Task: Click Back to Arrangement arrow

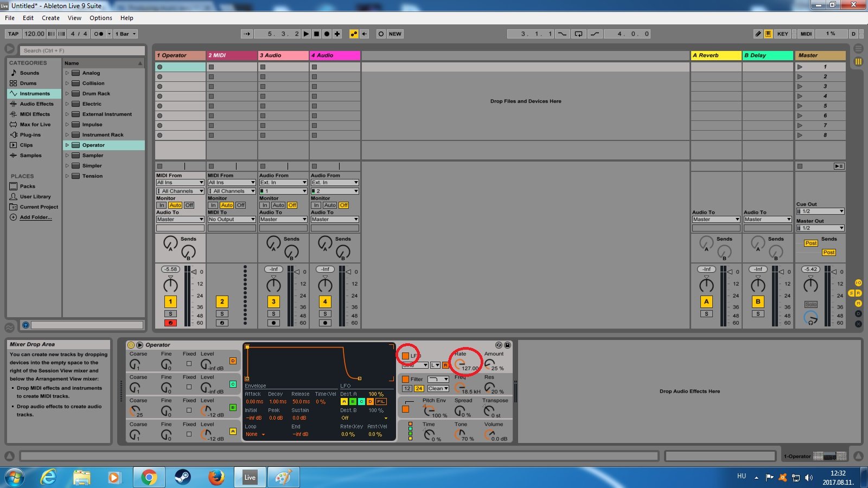Action: pyautogui.click(x=365, y=34)
